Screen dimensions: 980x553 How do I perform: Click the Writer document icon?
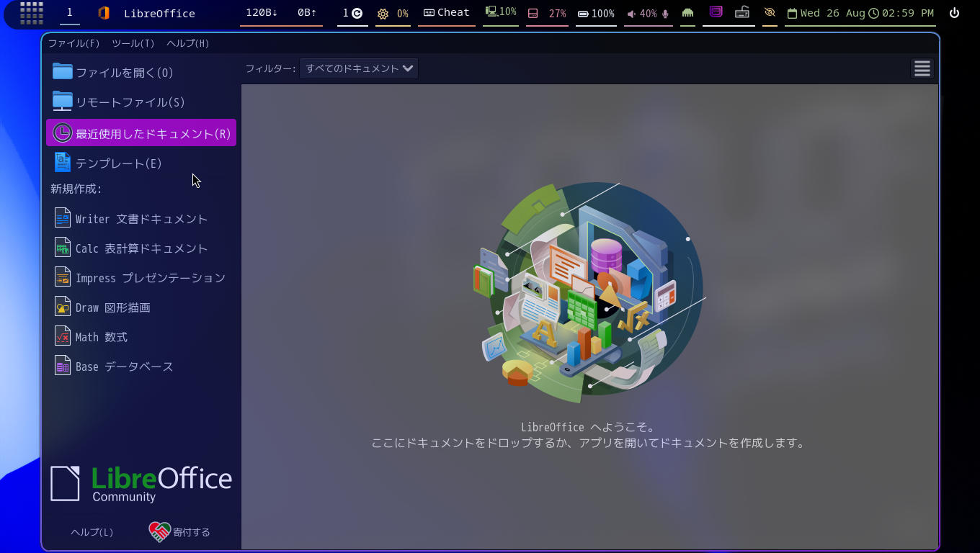click(63, 218)
